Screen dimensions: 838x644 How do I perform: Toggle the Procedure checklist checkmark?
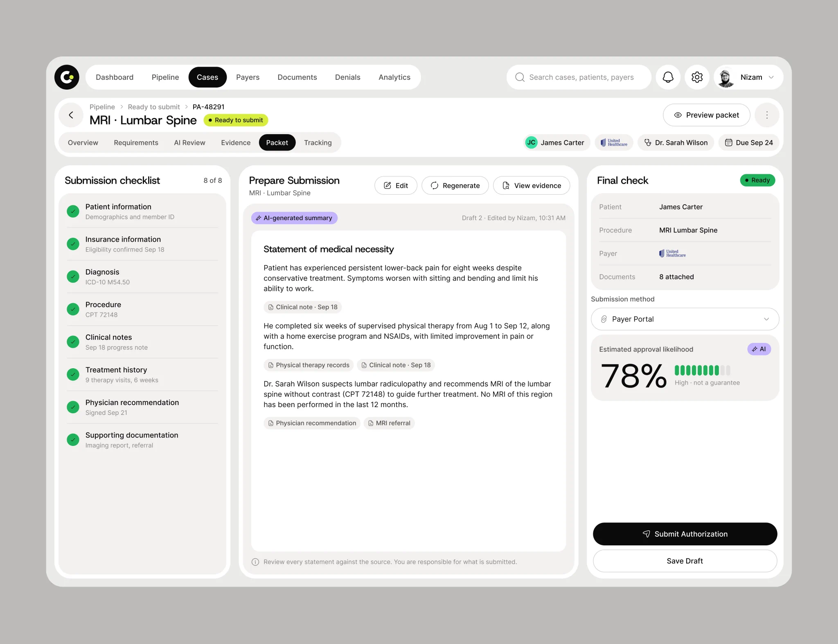[x=73, y=309]
